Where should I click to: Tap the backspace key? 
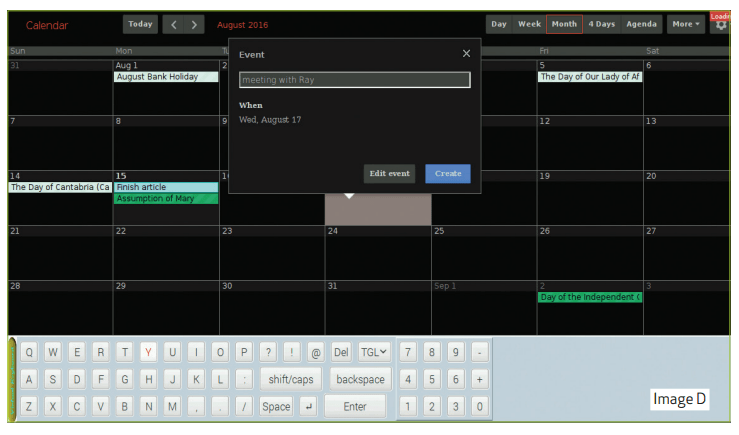coord(361,379)
